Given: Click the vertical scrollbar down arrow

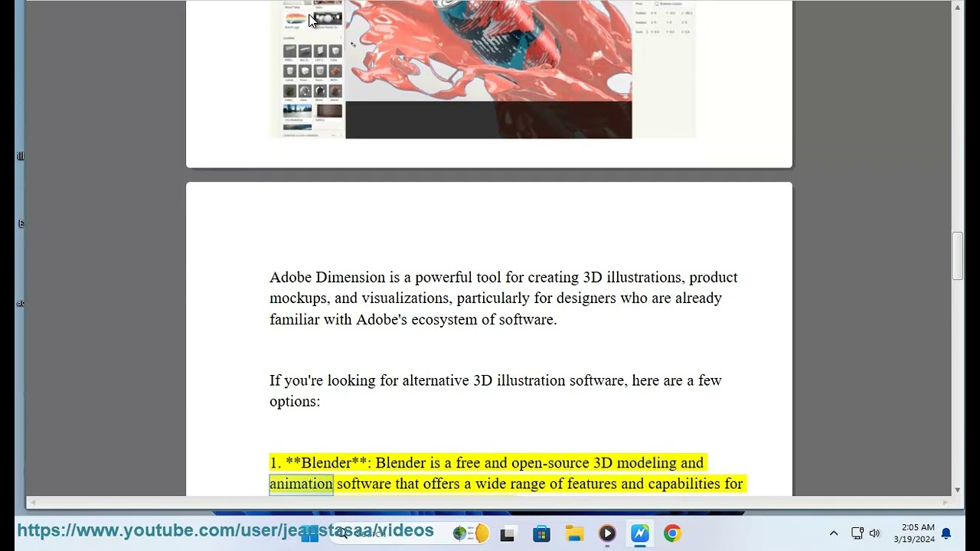Looking at the screenshot, I should [958, 490].
